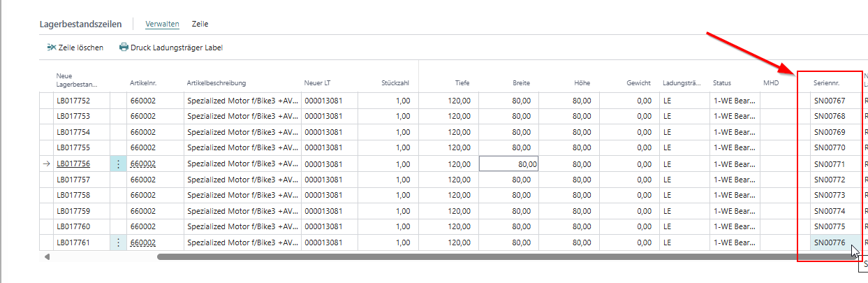Open the Zeile menu tab
Screen dimensions: 868x283
[x=200, y=24]
